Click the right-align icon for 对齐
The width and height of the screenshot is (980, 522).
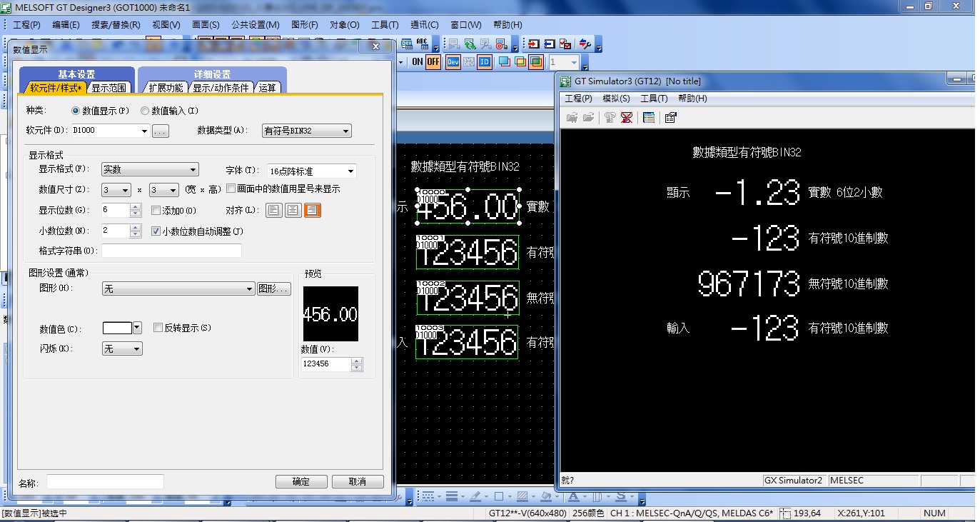point(312,210)
